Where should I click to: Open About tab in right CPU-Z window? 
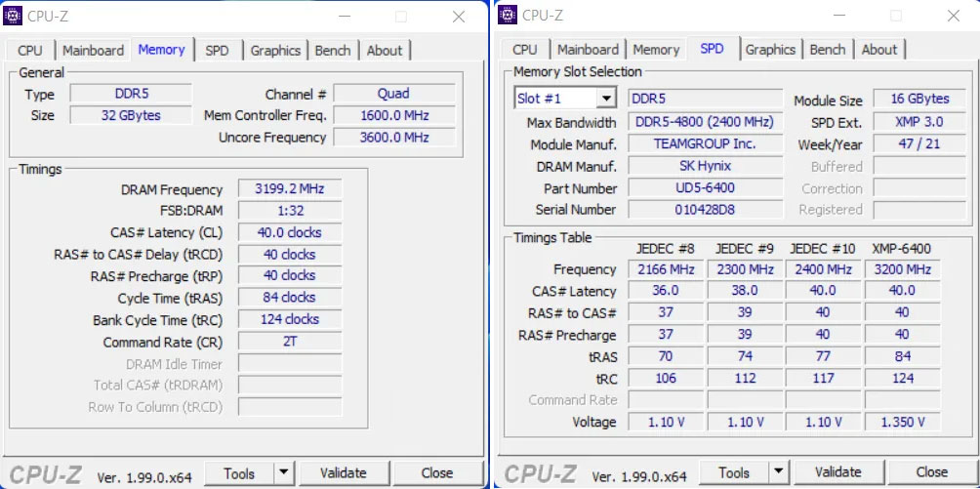pos(879,50)
